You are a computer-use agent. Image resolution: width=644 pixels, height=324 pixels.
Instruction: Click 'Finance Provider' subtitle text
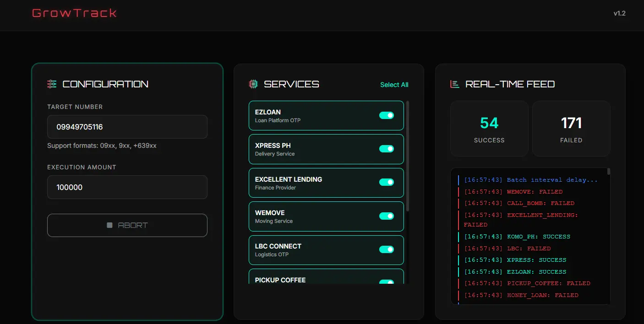(x=275, y=188)
